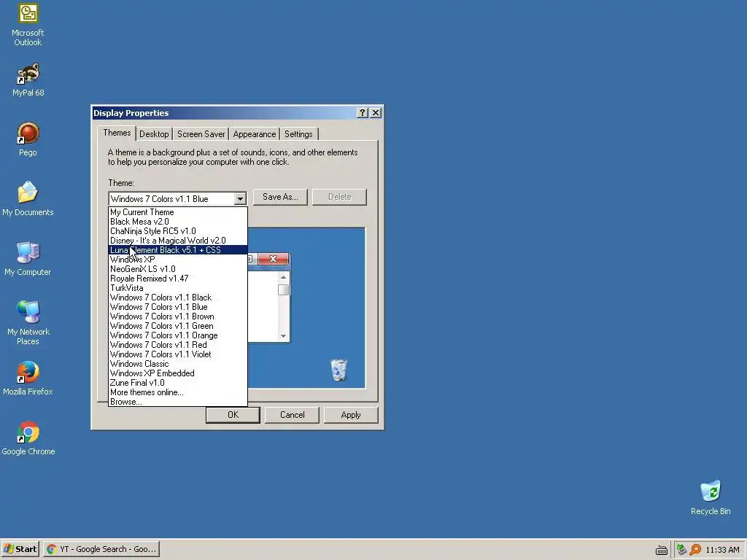747x560 pixels.
Task: Choose Luna Element Black v5.1 + CSS
Action: tap(178, 250)
